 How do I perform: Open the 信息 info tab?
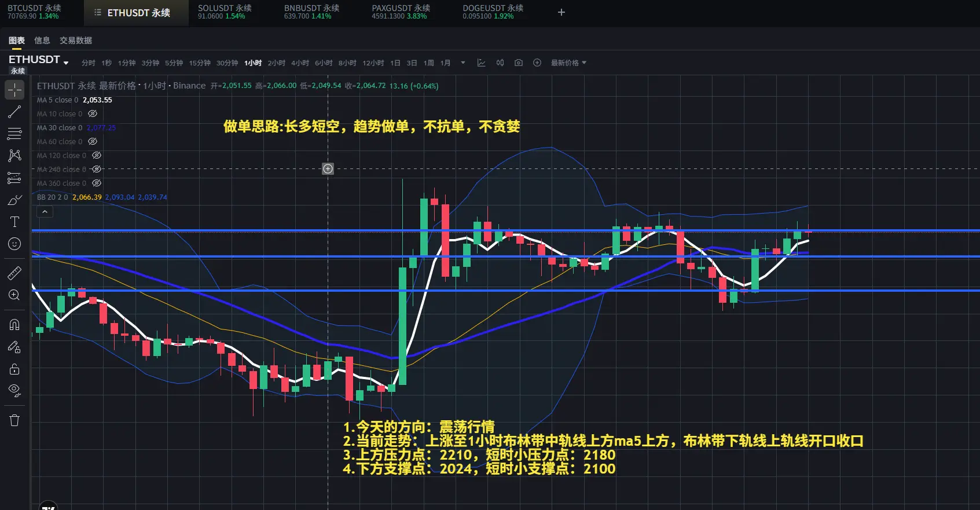42,41
